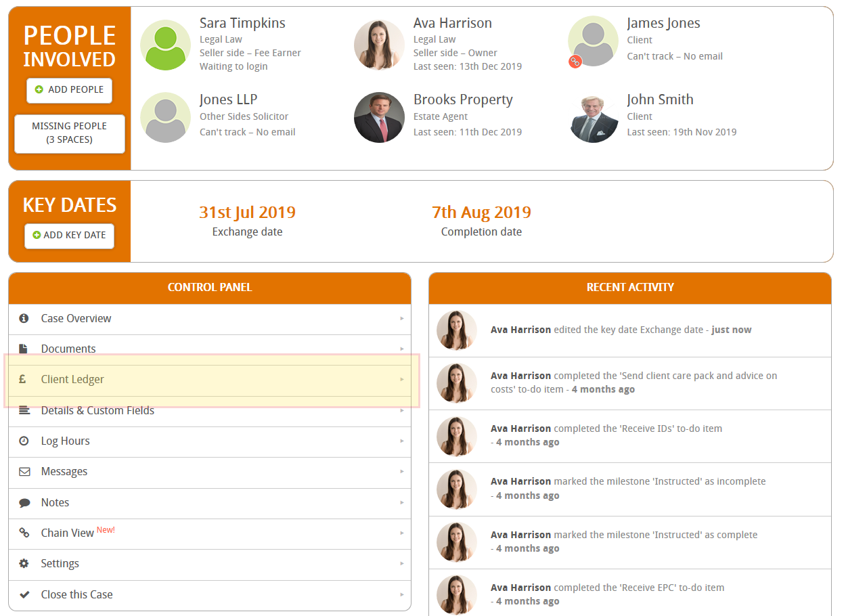Image resolution: width=846 pixels, height=616 pixels.
Task: Expand the Client Ledger row chevron
Action: click(402, 379)
